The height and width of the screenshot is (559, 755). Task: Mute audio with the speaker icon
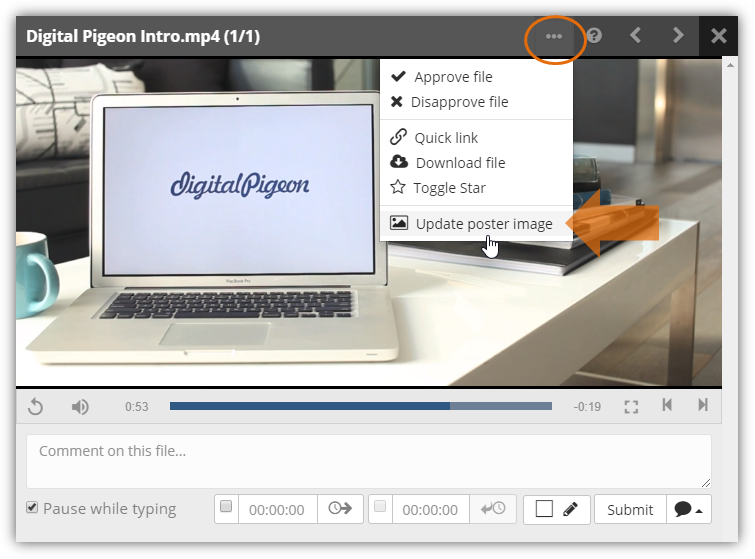[x=80, y=407]
